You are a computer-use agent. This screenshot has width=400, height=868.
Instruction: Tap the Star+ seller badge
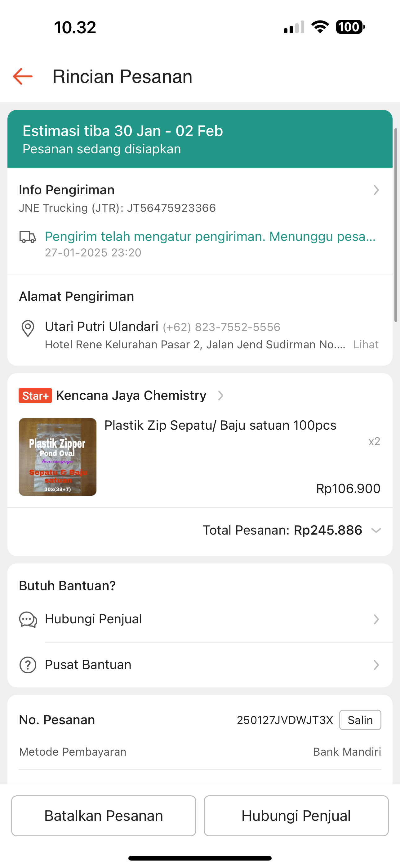(35, 396)
